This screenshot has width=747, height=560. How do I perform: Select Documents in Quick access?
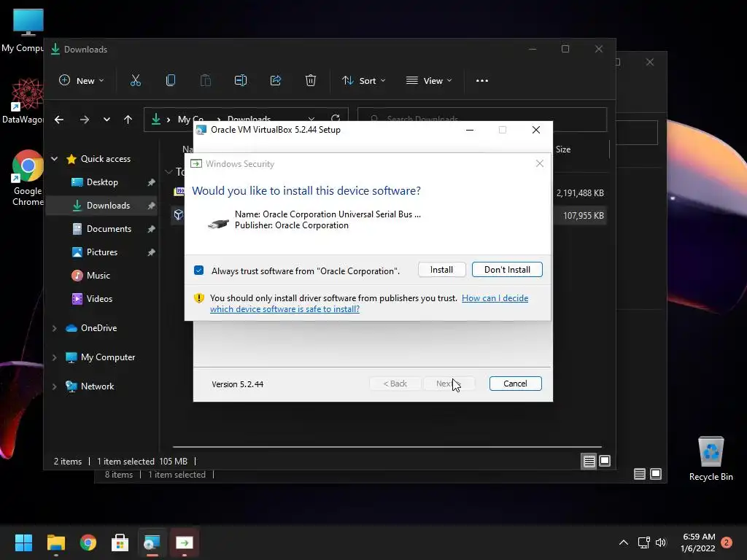click(102, 228)
